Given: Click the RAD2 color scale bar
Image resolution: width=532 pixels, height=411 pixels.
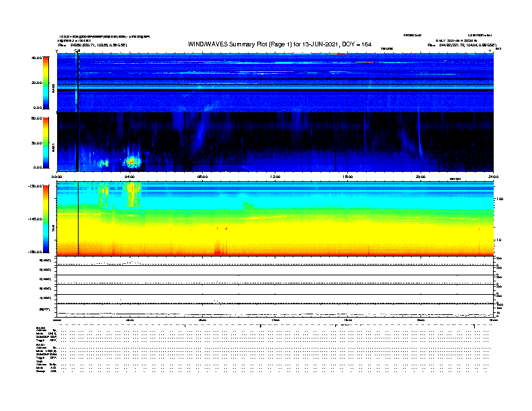Looking at the screenshot, I should coord(46,83).
